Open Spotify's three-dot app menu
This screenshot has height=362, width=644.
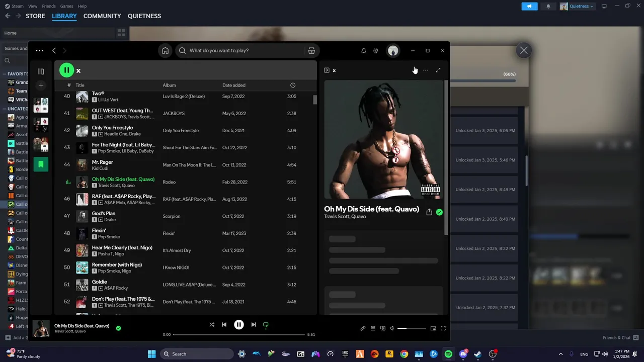click(39, 51)
